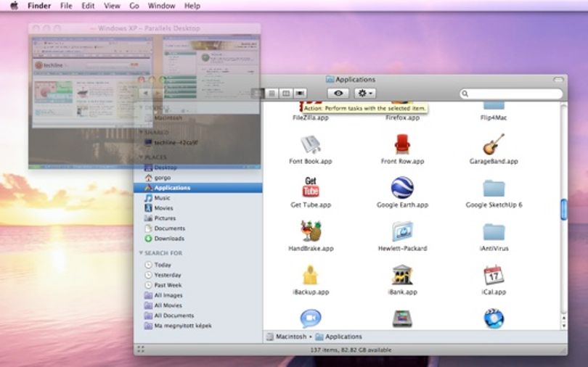Select the iCal.app calendar icon
Image resolution: width=588 pixels, height=367 pixels.
[494, 275]
